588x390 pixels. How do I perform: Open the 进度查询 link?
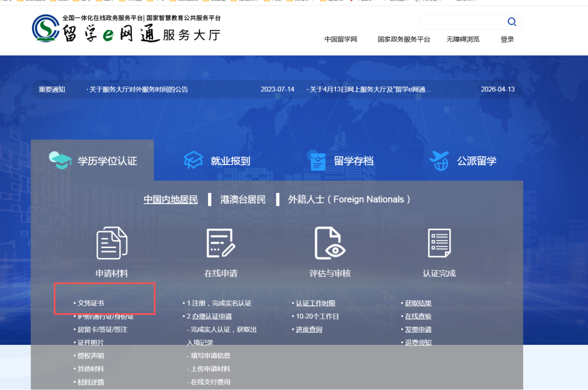coord(309,329)
